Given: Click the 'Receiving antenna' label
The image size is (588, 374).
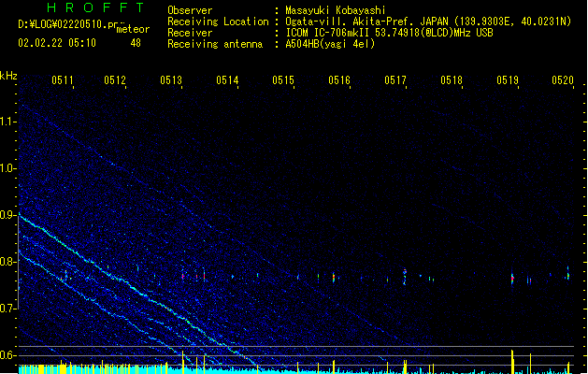Looking at the screenshot, I should 215,44.
